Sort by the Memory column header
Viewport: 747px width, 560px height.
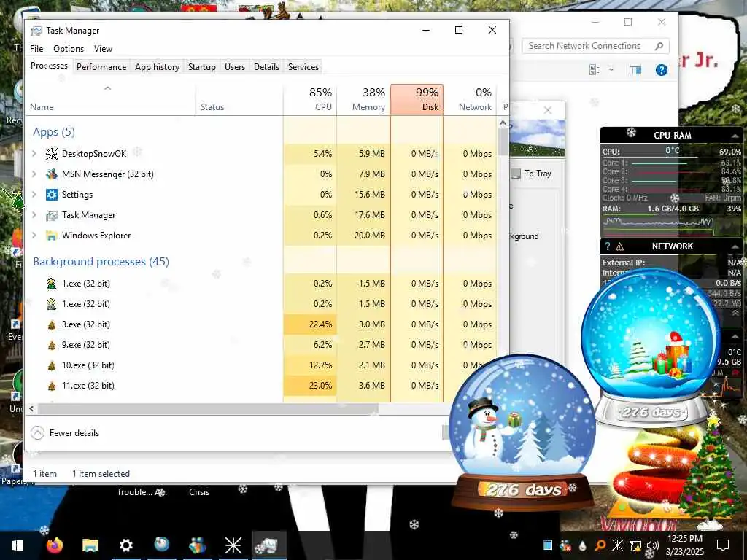click(363, 99)
